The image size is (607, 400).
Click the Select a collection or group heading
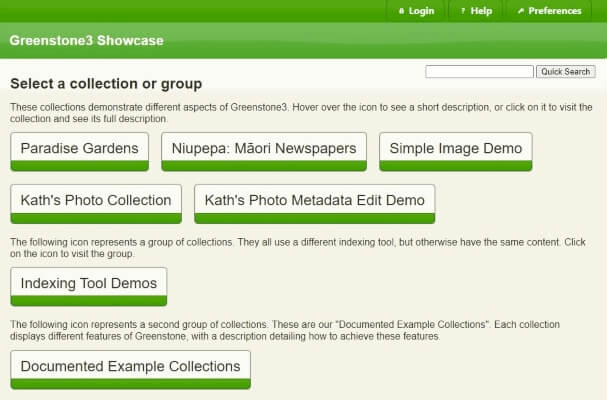point(106,84)
